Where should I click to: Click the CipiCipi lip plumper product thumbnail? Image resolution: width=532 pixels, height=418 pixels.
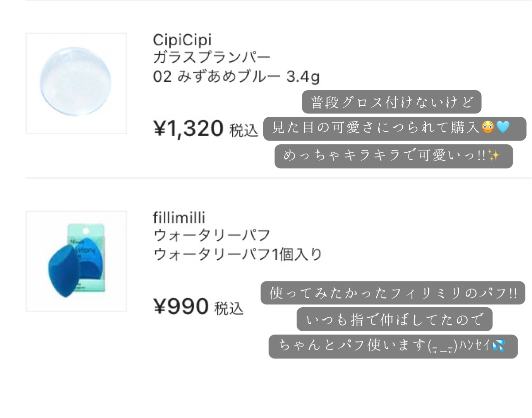(x=76, y=83)
